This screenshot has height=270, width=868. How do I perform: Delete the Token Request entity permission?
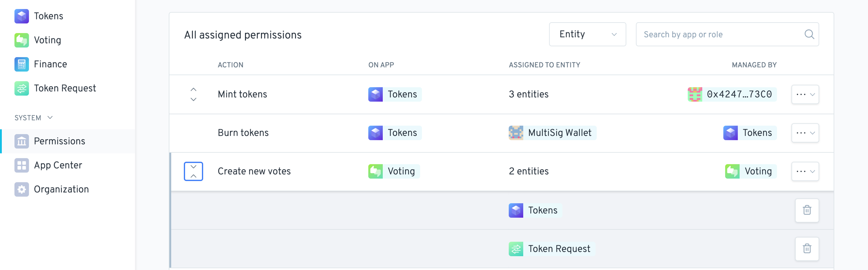(807, 249)
